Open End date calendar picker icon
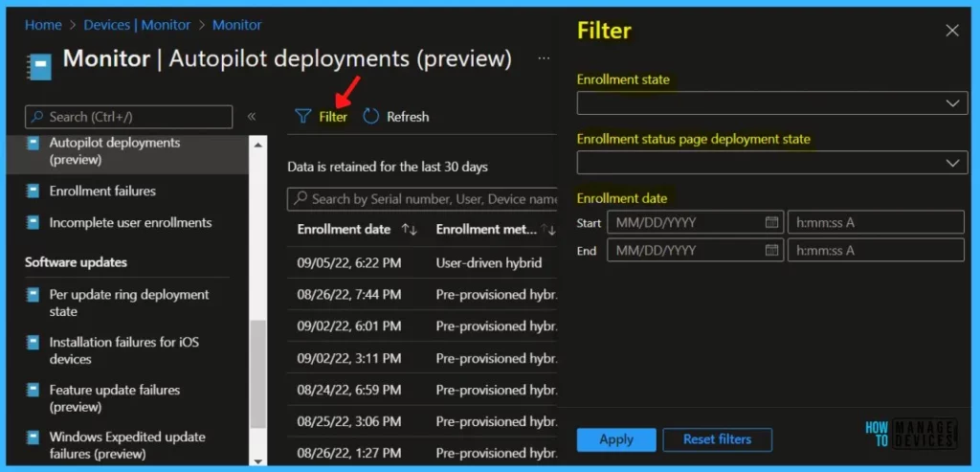The height and width of the screenshot is (472, 980). (x=772, y=250)
